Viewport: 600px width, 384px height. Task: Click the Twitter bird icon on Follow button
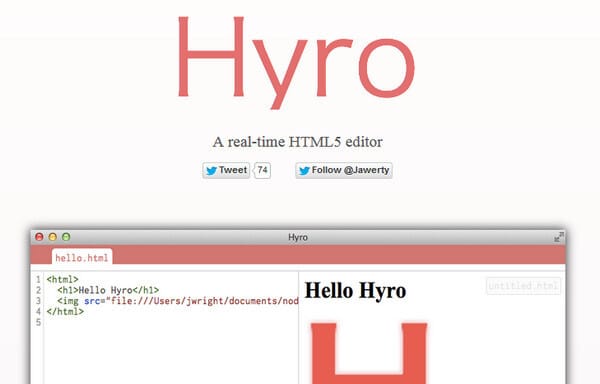(x=304, y=170)
